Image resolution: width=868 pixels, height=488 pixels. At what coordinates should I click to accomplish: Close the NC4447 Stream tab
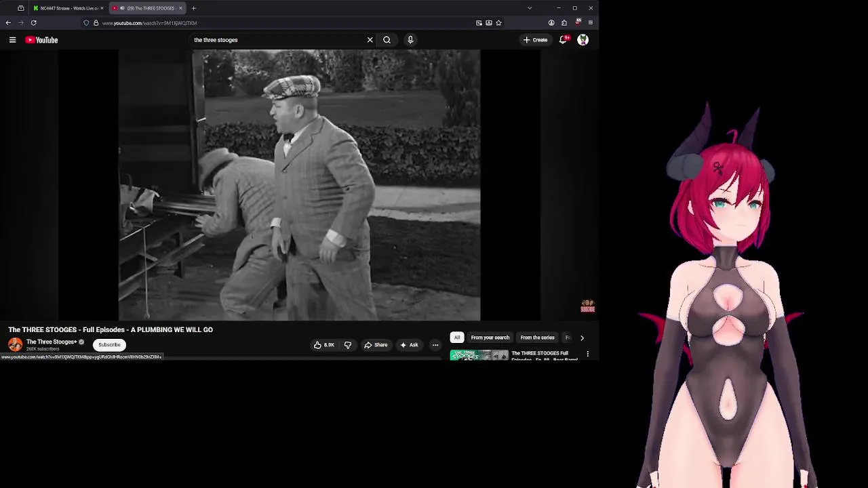pos(102,8)
